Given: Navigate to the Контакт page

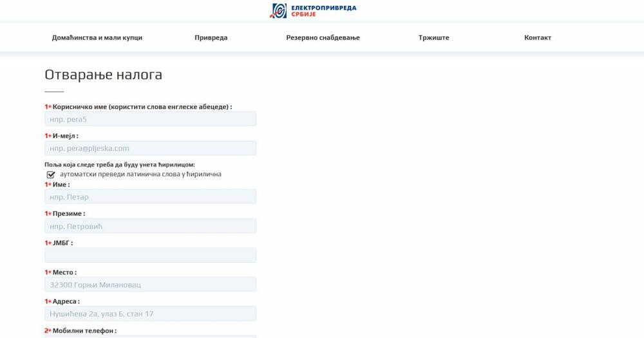Looking at the screenshot, I should click(x=537, y=37).
